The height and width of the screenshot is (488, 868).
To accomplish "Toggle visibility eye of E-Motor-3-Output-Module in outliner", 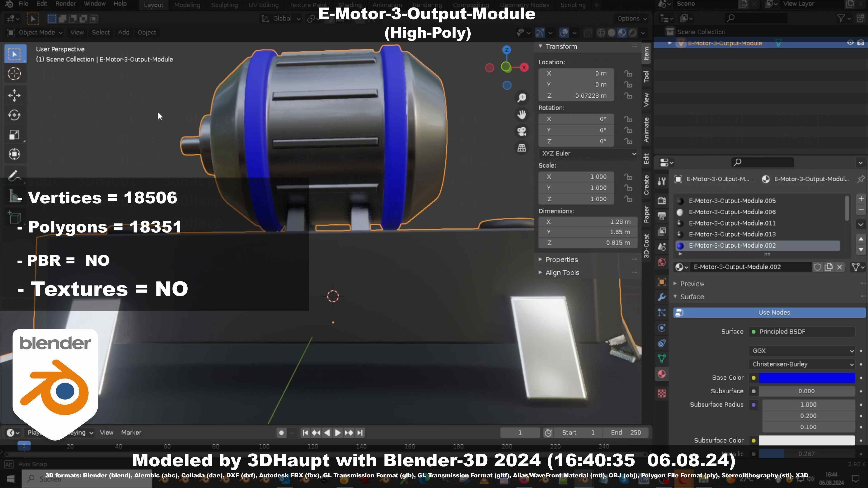I will (x=850, y=43).
